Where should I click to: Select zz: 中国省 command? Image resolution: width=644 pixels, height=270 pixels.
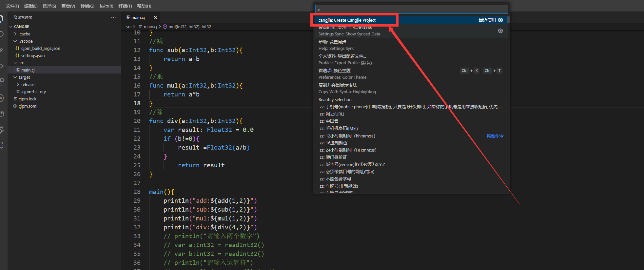coord(411,121)
